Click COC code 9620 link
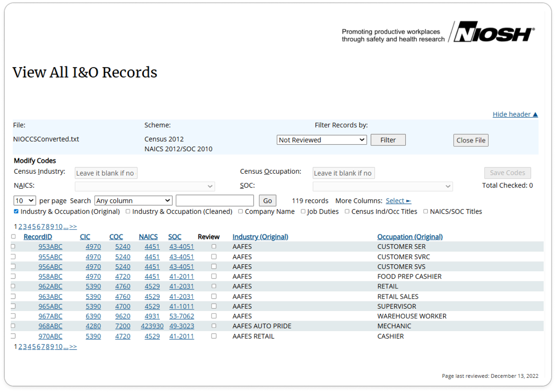Image resolution: width=556 pixels, height=392 pixels. [x=123, y=316]
